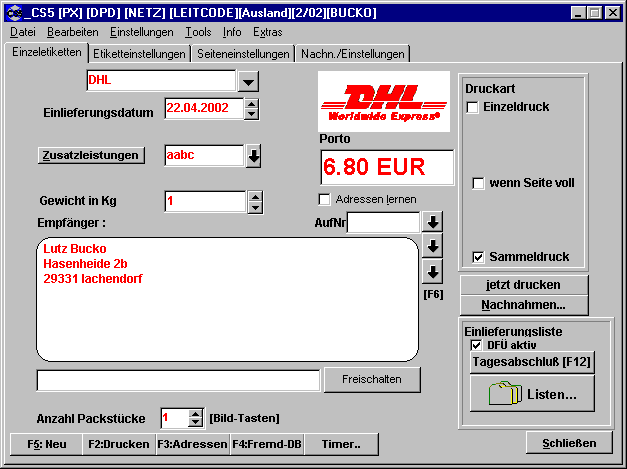This screenshot has width=627, height=469.
Task: Switch to the Etiketteinstellungen tab
Action: [139, 54]
